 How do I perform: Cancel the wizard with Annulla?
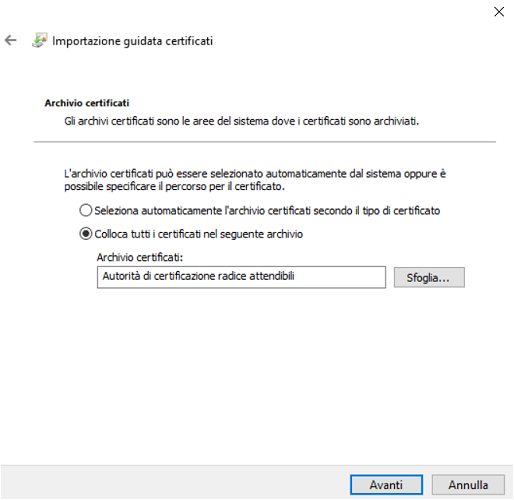pos(468,485)
